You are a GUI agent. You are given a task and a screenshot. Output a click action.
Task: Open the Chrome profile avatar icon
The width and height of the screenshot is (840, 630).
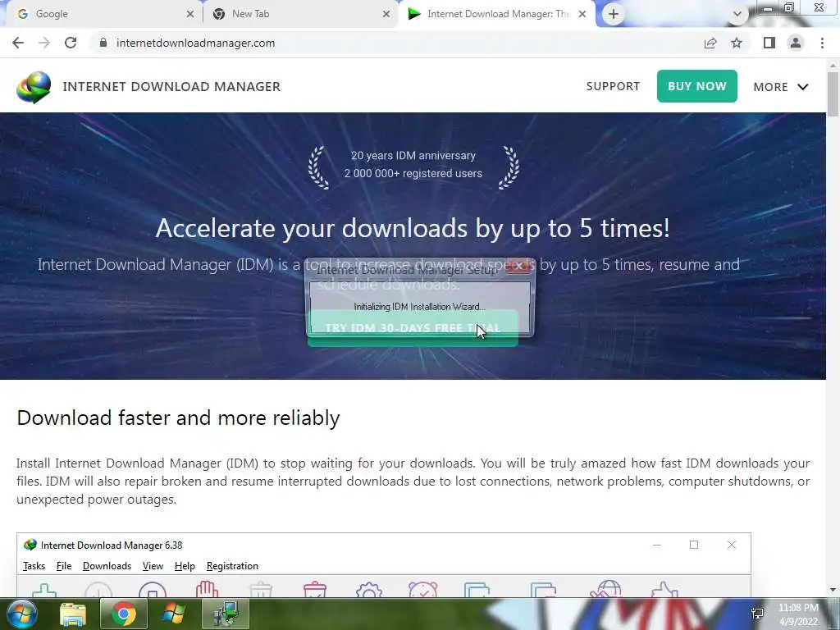(796, 43)
